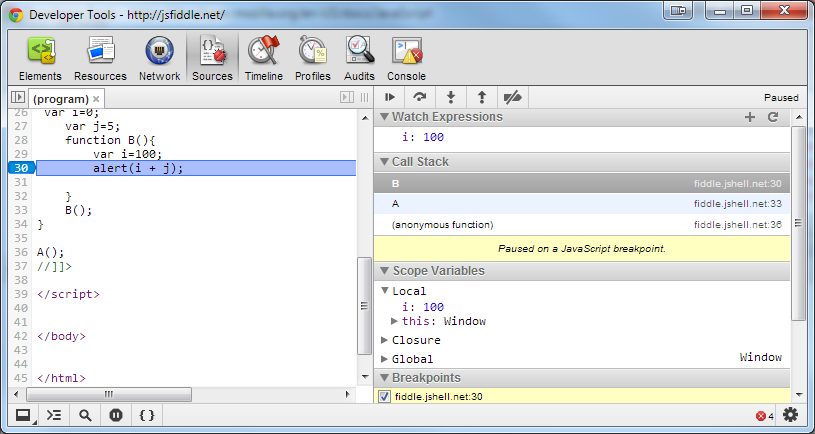Click line number 33 in gutter

click(21, 210)
